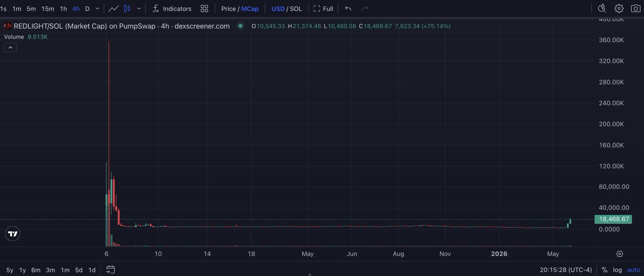Screen dimensions: 644x276
Task: Select the 5y date range
Action: coord(10,270)
